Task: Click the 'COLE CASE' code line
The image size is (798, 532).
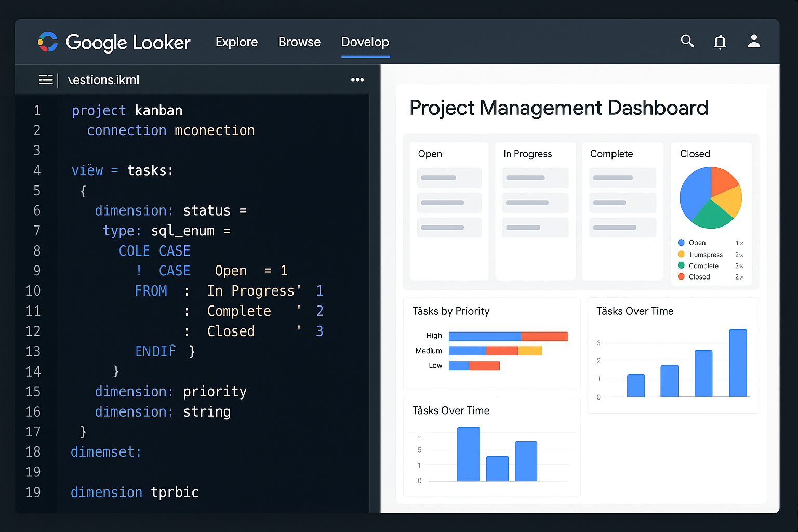Action: coord(154,251)
